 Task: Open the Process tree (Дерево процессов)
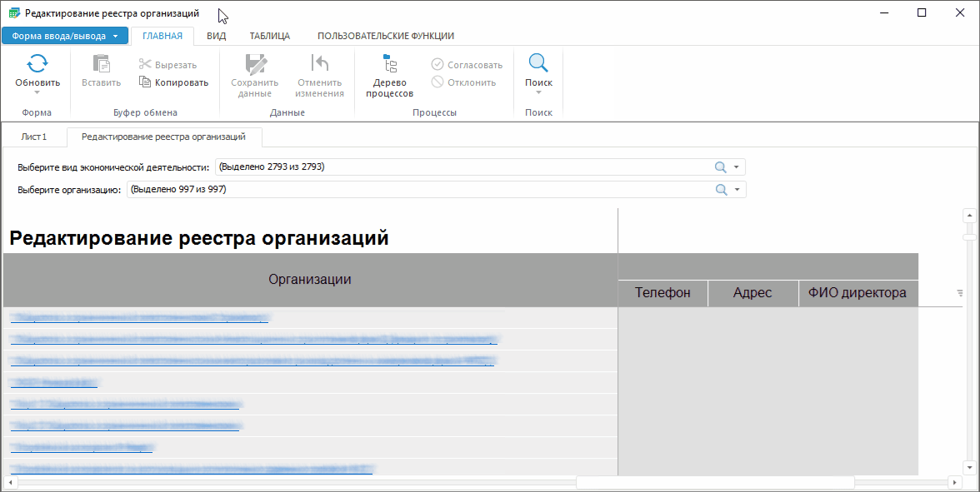389,64
